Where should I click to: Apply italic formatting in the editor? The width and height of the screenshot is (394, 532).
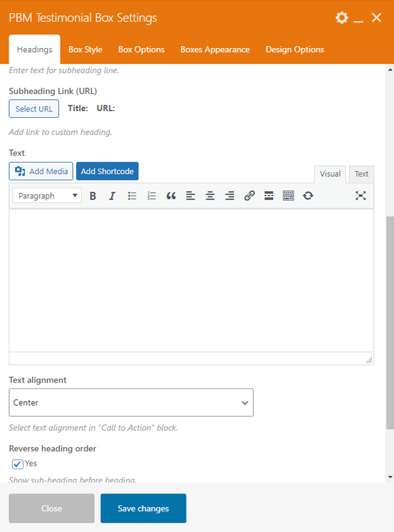pyautogui.click(x=112, y=196)
